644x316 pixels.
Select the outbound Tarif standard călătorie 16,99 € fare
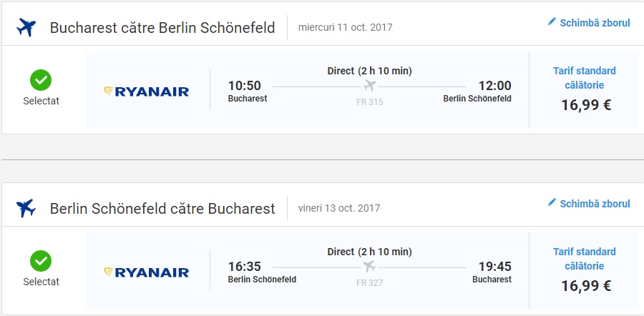click(584, 89)
